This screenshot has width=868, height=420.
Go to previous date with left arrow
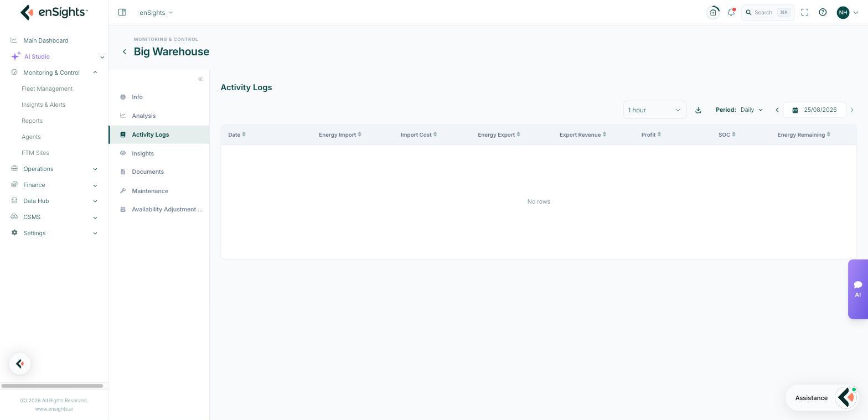pos(777,110)
